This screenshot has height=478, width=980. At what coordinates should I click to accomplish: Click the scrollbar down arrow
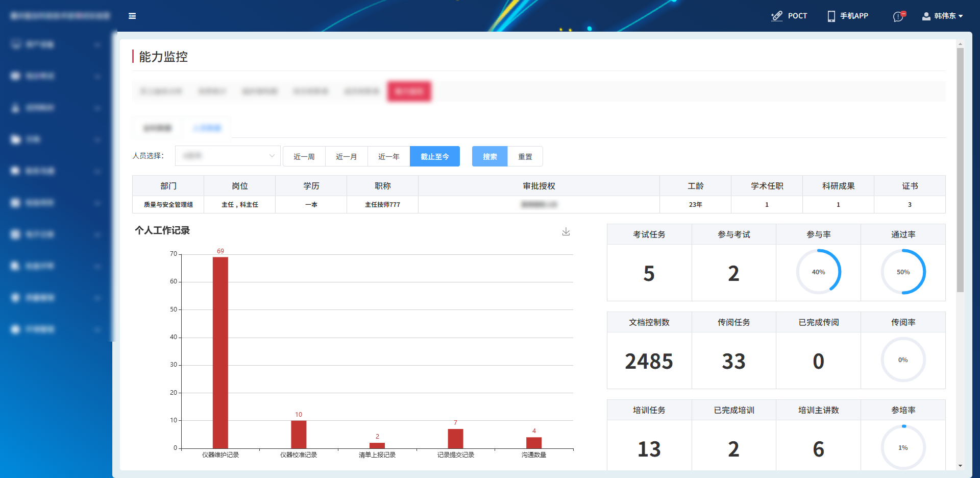(960, 466)
